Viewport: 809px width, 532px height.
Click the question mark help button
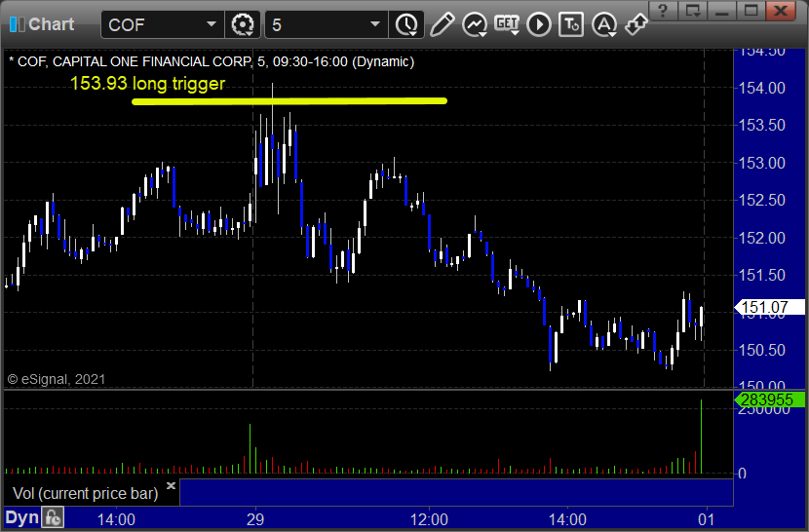pos(663,11)
